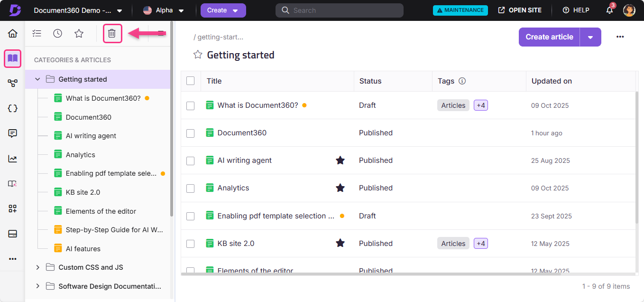
Task: Open the workspace switcher for Document360 Demo
Action: coord(119,10)
